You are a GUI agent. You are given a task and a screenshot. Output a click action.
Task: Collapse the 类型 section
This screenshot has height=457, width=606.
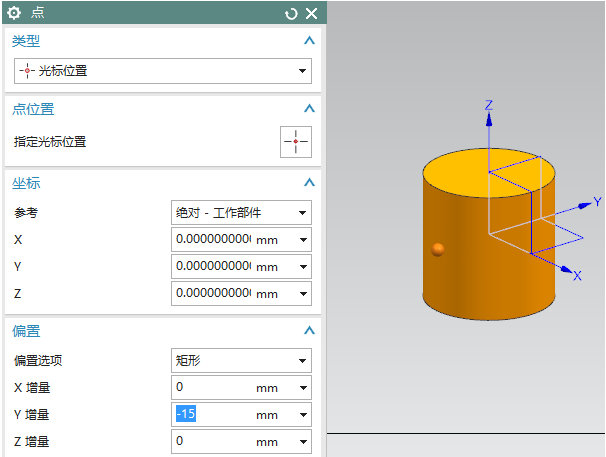point(309,40)
